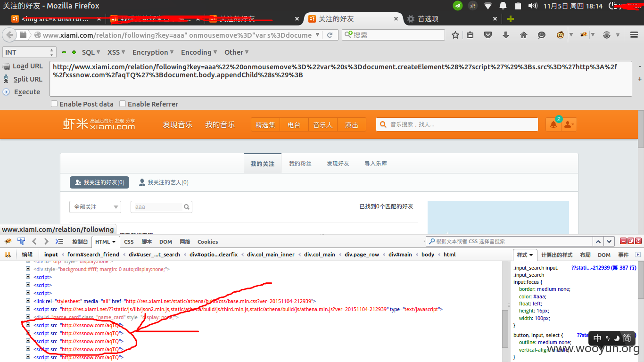The height and width of the screenshot is (362, 644).
Task: Click the HackBar Execute icon
Action: pyautogui.click(x=7, y=92)
